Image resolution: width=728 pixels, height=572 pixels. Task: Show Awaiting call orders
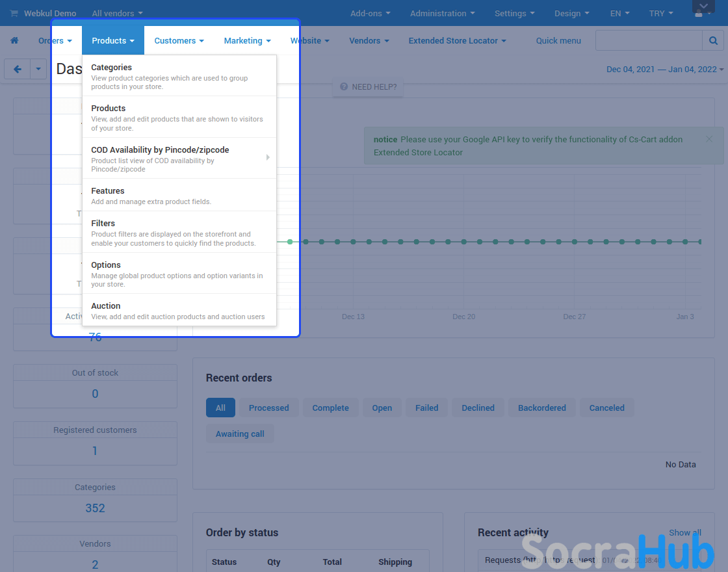[x=240, y=434]
